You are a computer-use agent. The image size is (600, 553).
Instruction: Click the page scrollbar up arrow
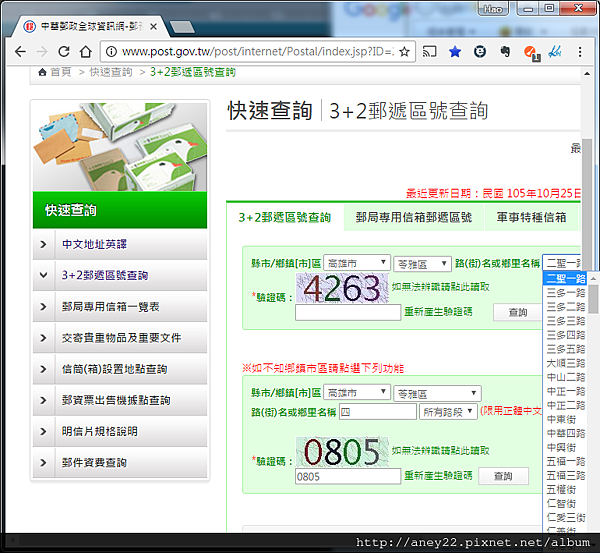(x=587, y=73)
